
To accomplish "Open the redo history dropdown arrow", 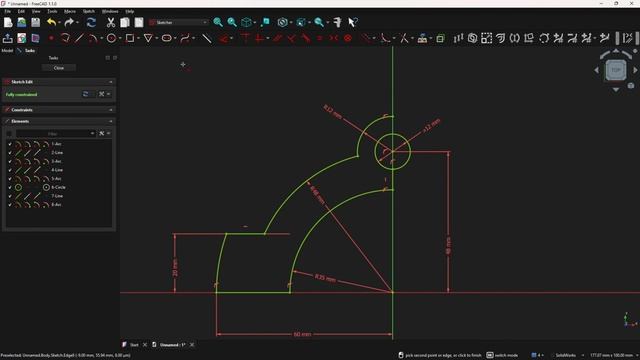I will [x=77, y=22].
